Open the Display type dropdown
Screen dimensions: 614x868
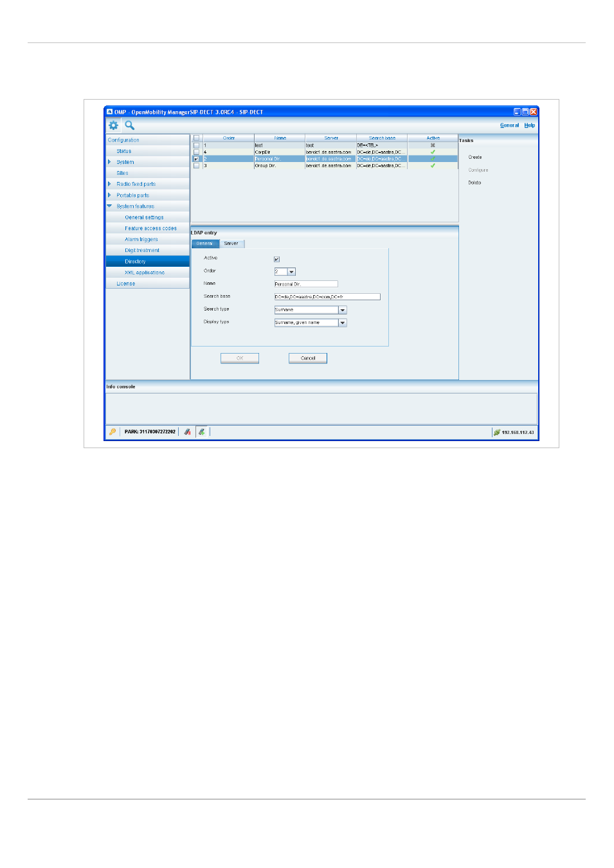(x=343, y=323)
